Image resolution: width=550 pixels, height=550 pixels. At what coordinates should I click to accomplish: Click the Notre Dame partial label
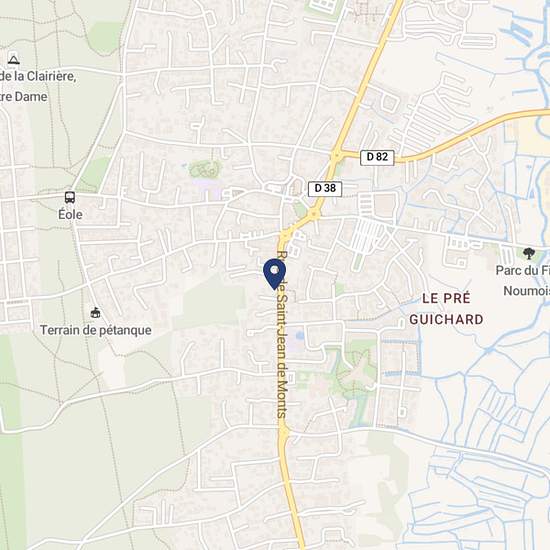point(24,97)
